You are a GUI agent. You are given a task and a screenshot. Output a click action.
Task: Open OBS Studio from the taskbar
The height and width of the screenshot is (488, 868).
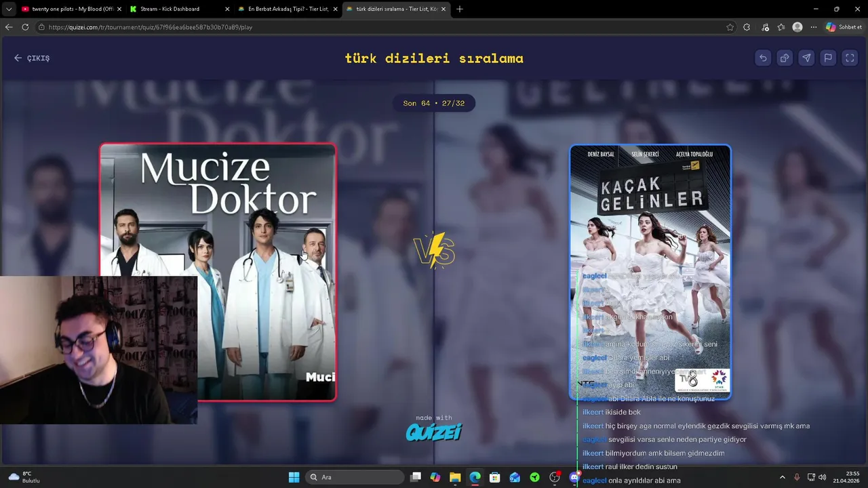click(x=555, y=477)
